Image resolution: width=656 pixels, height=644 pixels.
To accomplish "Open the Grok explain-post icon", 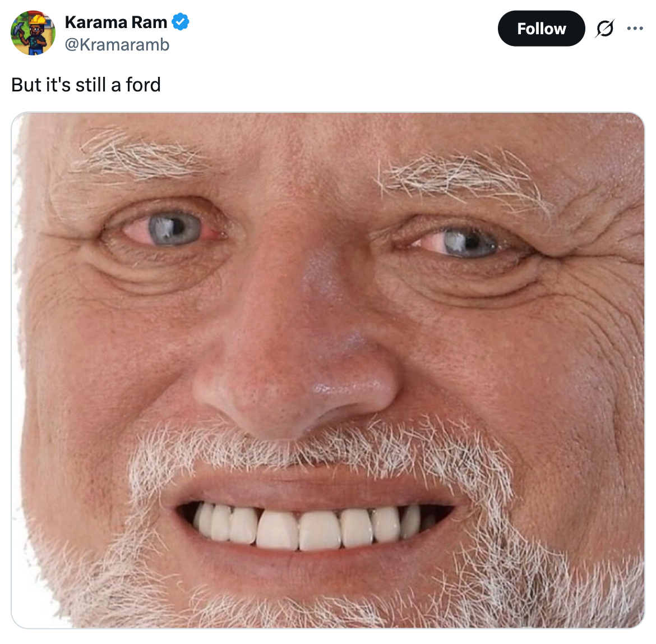I will coord(604,28).
